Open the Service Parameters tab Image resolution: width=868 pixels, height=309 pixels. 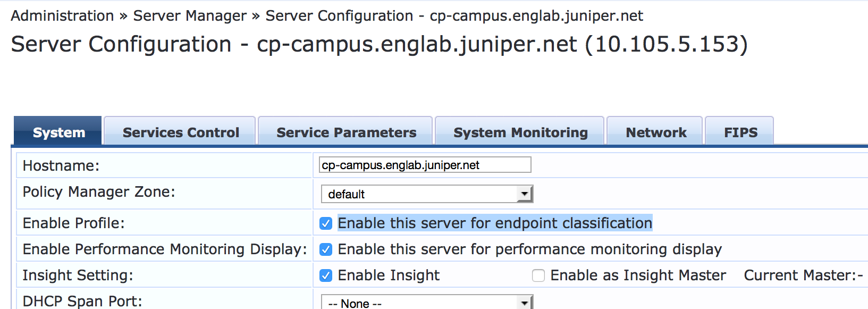point(346,132)
